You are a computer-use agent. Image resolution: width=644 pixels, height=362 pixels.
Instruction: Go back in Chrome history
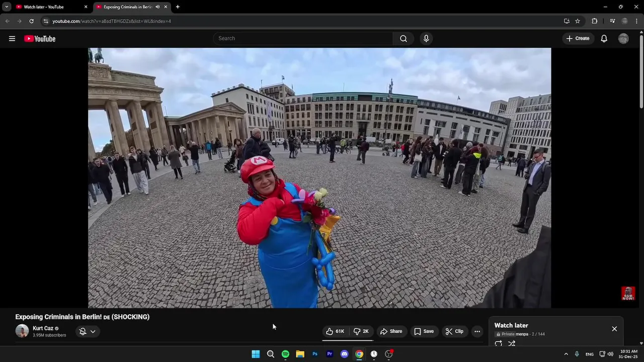[7, 21]
